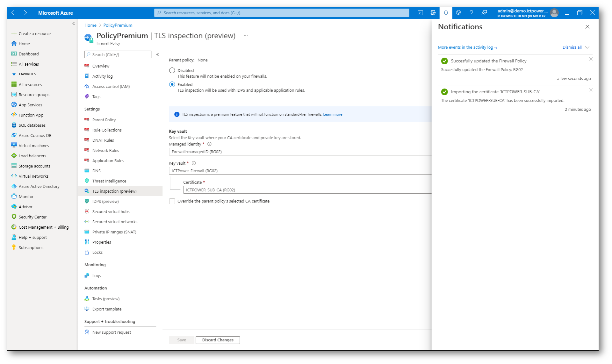The image size is (612, 364).
Task: Open Advisor in favorites
Action: 25,207
